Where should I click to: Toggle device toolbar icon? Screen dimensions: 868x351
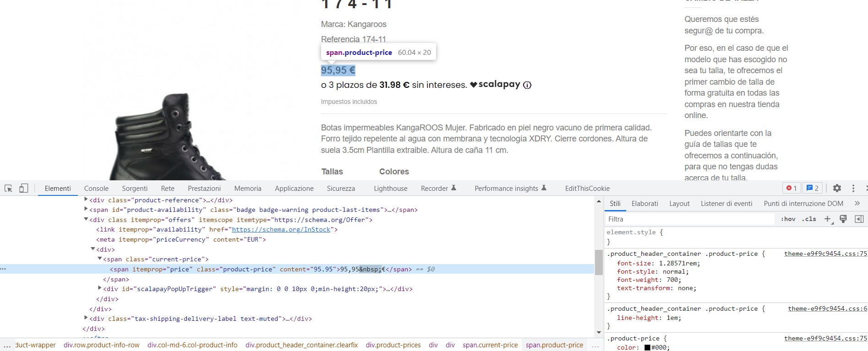(x=24, y=188)
